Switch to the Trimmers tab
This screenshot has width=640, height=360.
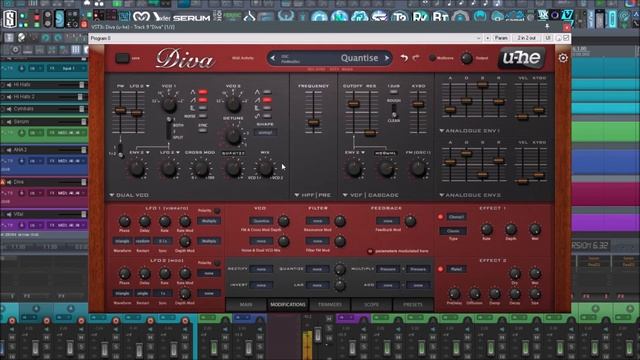pyautogui.click(x=330, y=304)
